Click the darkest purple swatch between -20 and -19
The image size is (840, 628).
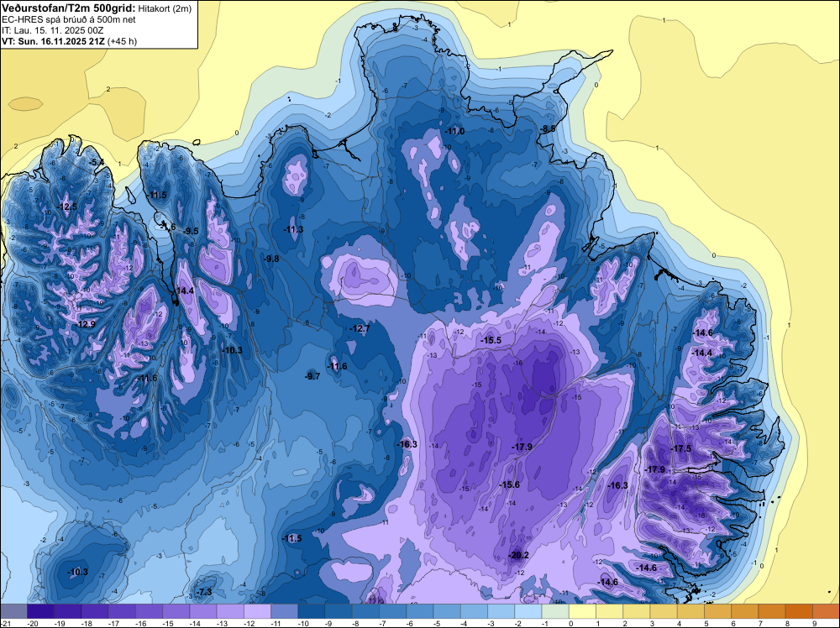40,611
